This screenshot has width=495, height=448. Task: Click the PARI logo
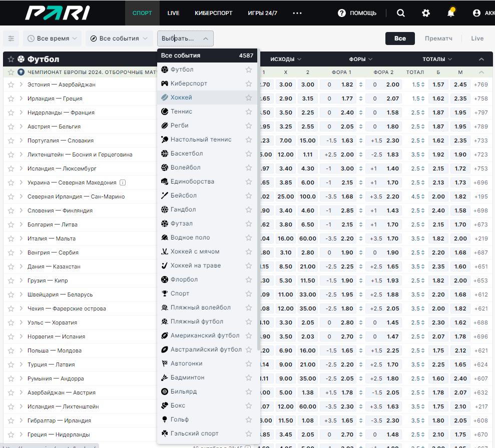pos(58,13)
